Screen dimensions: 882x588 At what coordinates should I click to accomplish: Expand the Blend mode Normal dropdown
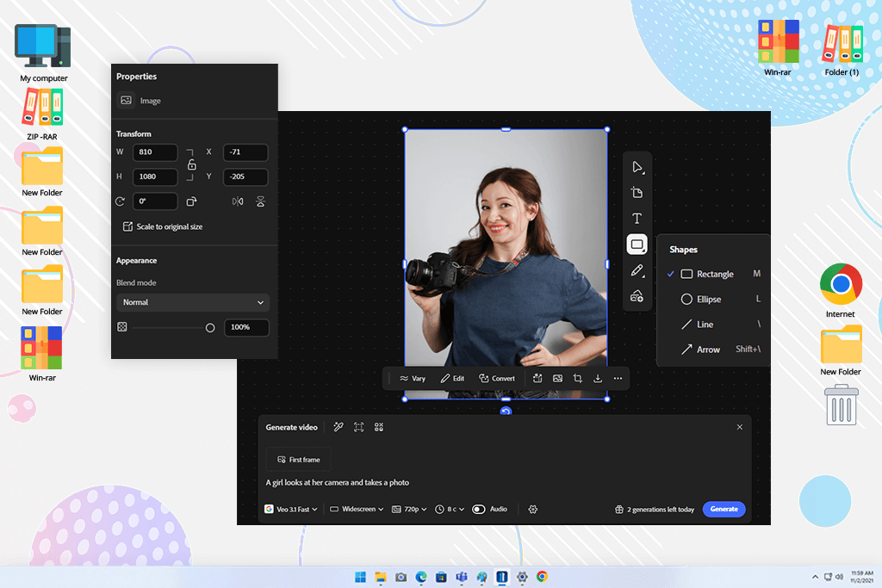coord(193,302)
